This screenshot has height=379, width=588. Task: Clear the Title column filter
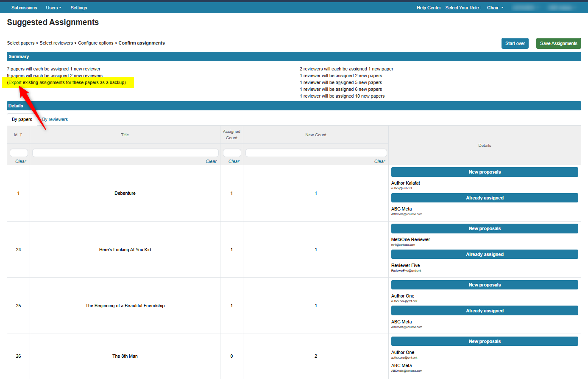(x=211, y=161)
